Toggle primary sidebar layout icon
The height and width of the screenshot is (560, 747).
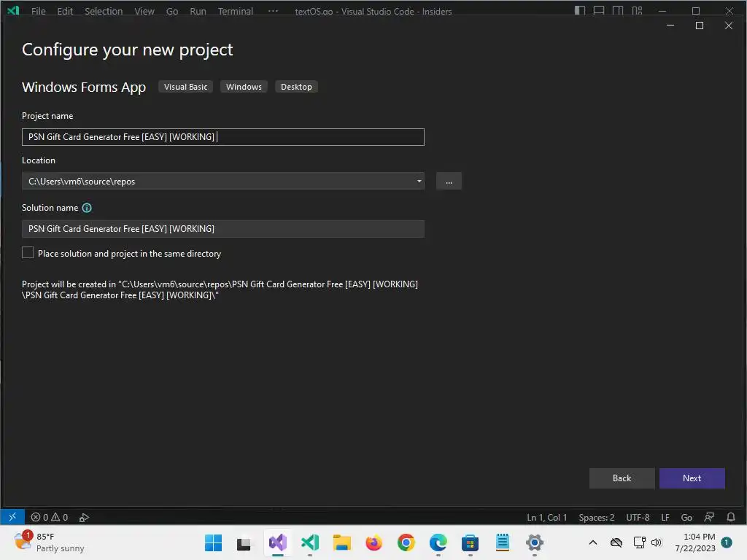click(580, 10)
